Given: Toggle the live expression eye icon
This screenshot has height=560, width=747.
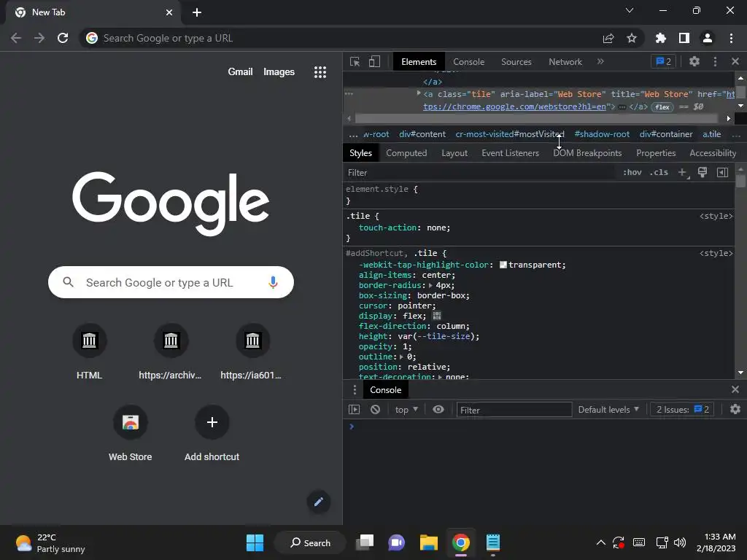Looking at the screenshot, I should tap(438, 410).
